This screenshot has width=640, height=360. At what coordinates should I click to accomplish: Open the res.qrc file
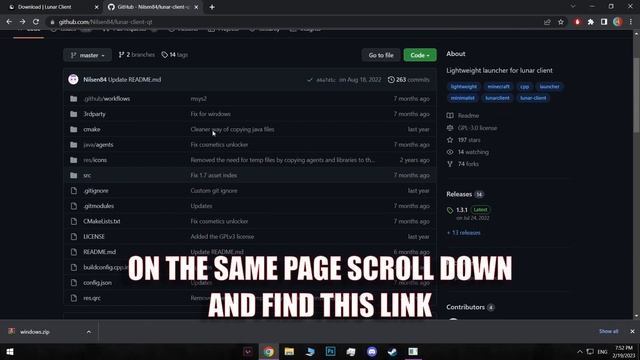(x=92, y=298)
